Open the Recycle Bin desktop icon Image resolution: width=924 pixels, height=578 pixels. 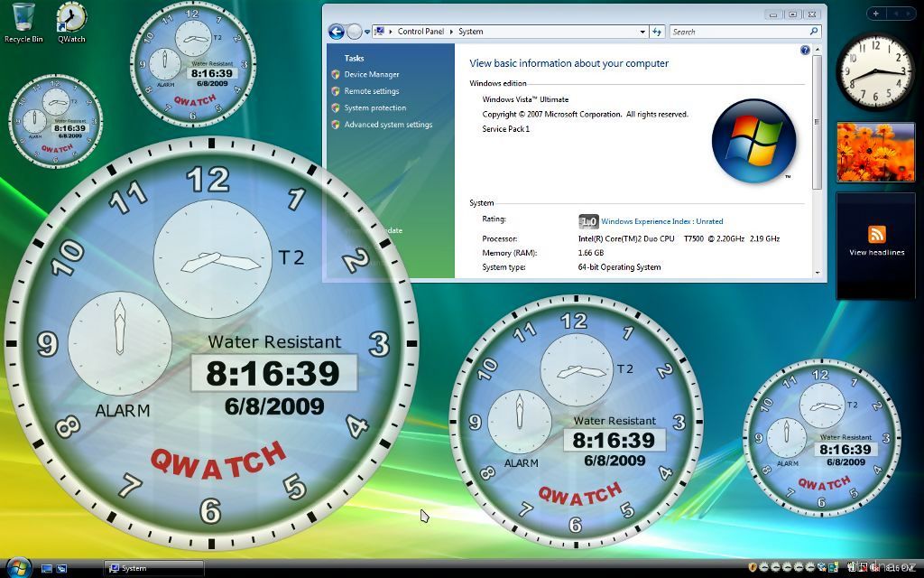(23, 23)
